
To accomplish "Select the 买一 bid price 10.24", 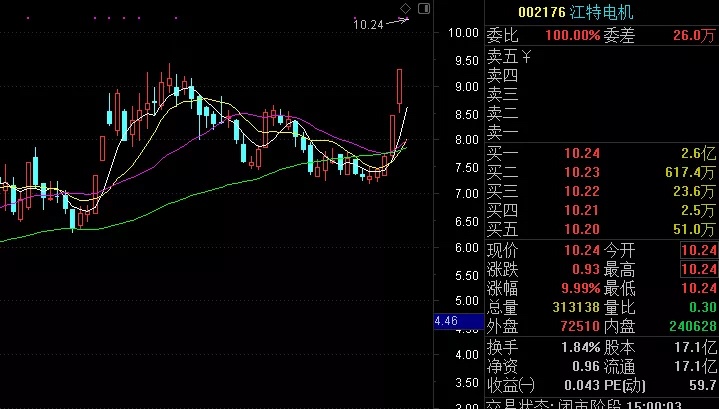I will [584, 153].
